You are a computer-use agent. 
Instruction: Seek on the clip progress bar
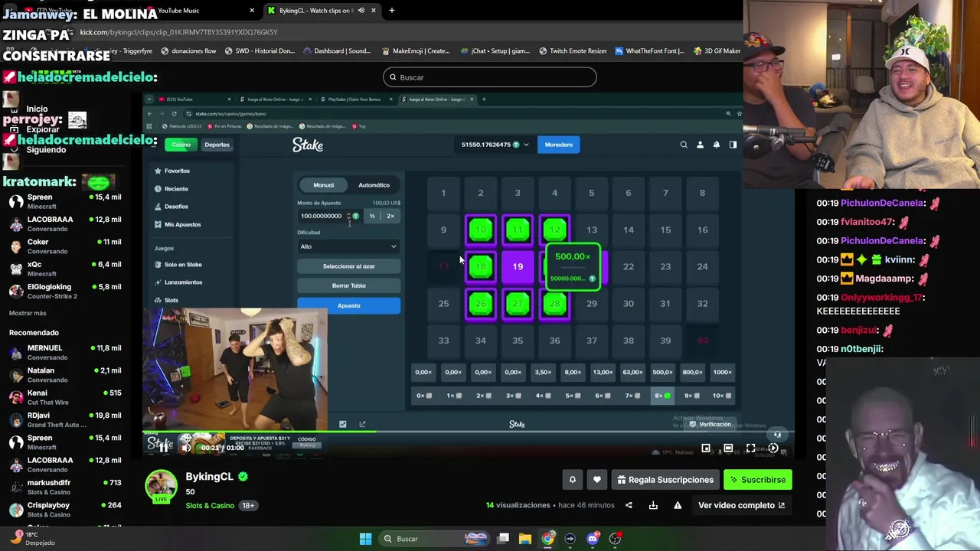(x=467, y=432)
